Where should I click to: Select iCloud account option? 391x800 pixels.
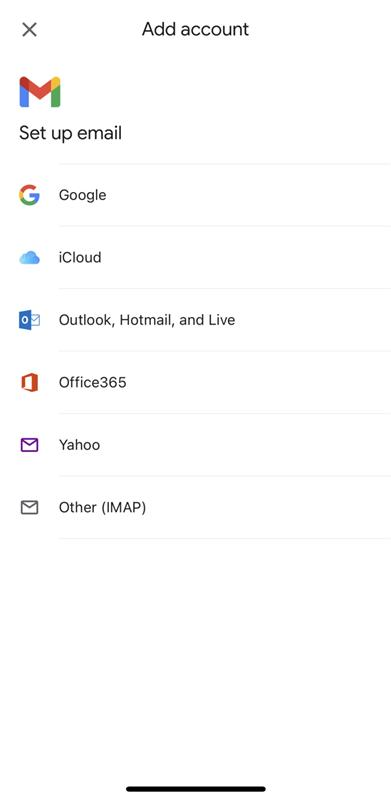[x=196, y=258]
